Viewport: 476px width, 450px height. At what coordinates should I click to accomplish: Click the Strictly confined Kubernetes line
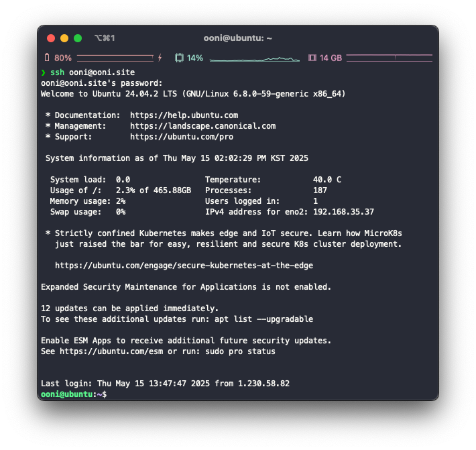(x=224, y=233)
